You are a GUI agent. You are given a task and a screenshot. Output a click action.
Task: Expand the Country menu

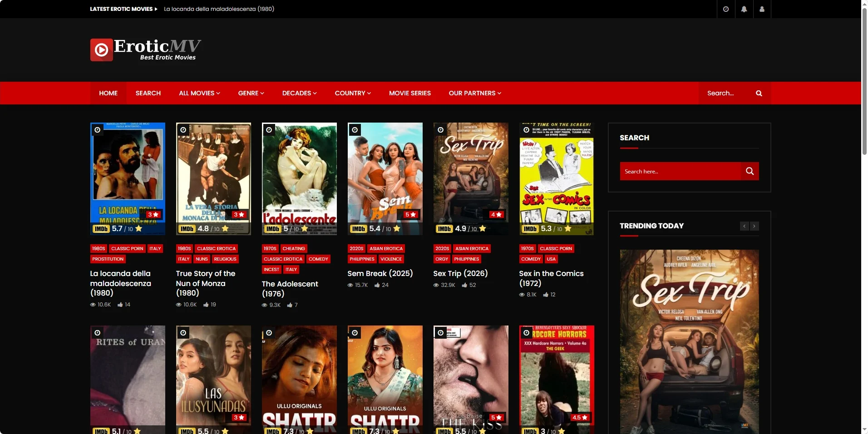(353, 93)
